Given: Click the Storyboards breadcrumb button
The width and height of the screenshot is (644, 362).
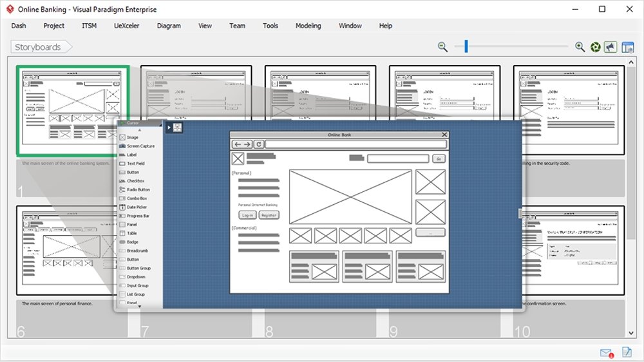Looking at the screenshot, I should point(41,47).
